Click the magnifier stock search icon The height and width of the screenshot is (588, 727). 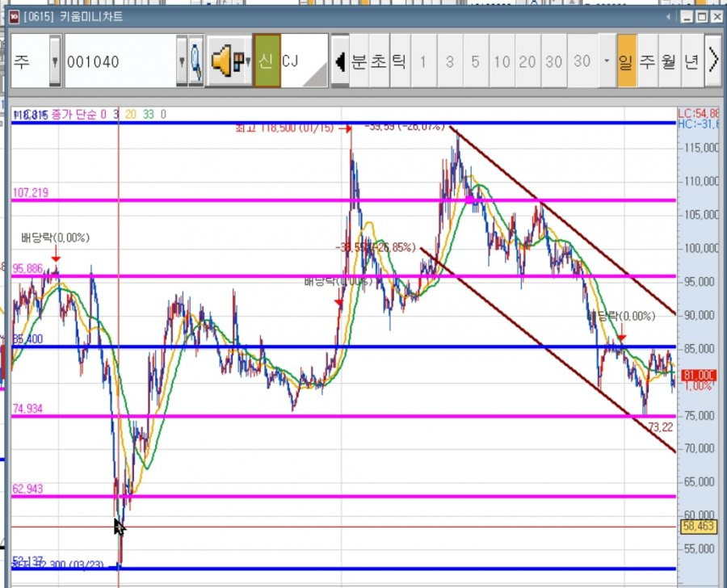(x=196, y=61)
